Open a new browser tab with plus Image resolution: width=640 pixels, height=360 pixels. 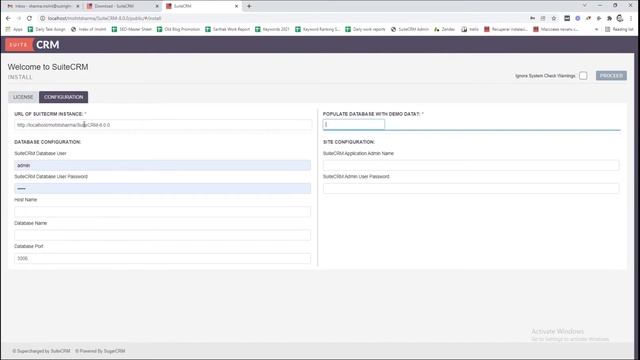coord(249,6)
